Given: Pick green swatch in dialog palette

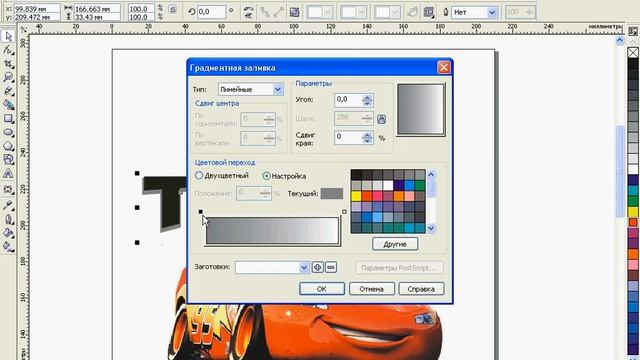Looking at the screenshot, I should pos(420,186).
